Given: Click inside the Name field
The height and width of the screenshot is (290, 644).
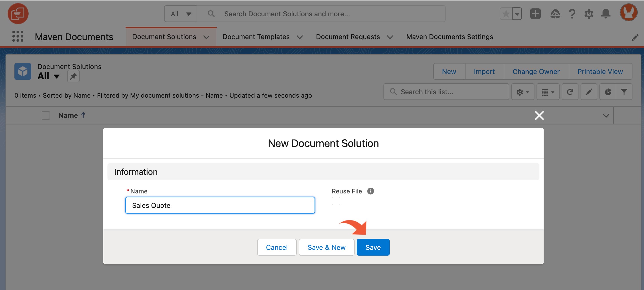Looking at the screenshot, I should click(220, 205).
